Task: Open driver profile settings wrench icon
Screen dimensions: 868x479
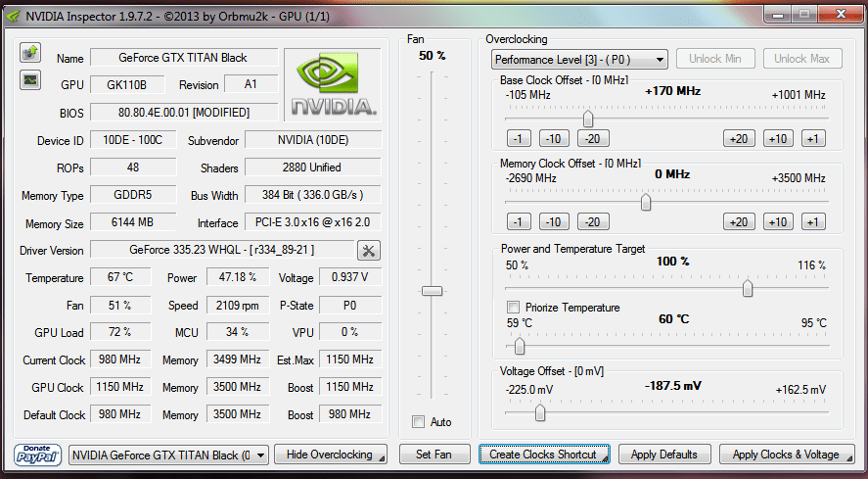Action: tap(369, 251)
